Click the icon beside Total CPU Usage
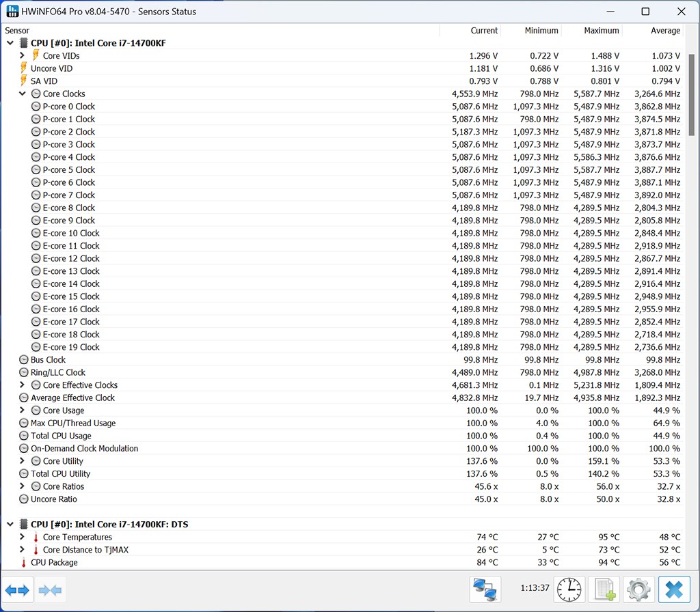This screenshot has width=700, height=612. point(24,435)
